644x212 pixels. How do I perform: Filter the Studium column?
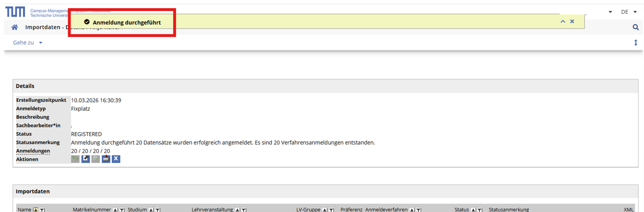(157, 210)
